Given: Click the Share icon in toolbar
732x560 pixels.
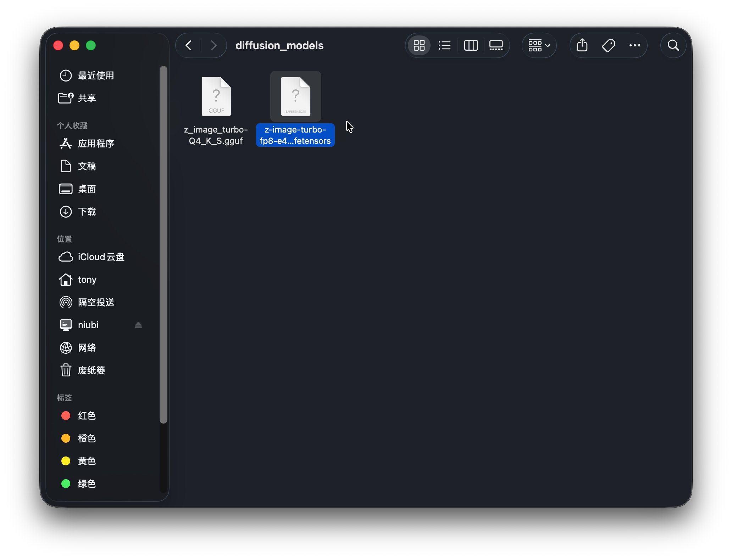Looking at the screenshot, I should tap(582, 45).
